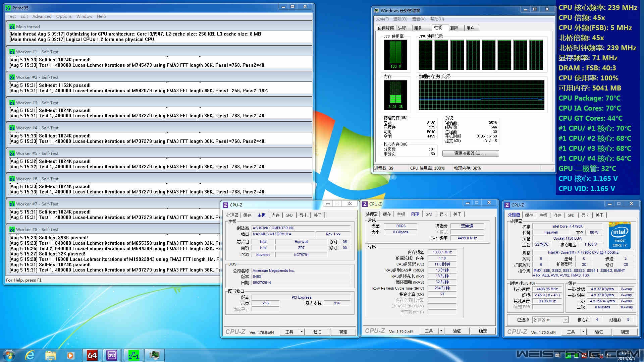The height and width of the screenshot is (362, 644).
Task: Click Intel Core i7 4790K name field
Action: pos(568,226)
